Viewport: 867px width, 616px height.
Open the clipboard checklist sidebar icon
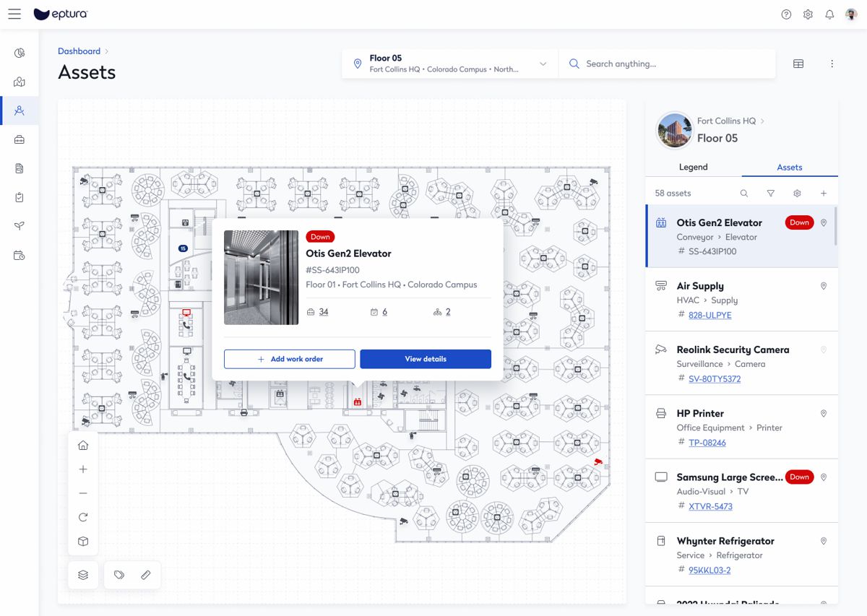20,197
